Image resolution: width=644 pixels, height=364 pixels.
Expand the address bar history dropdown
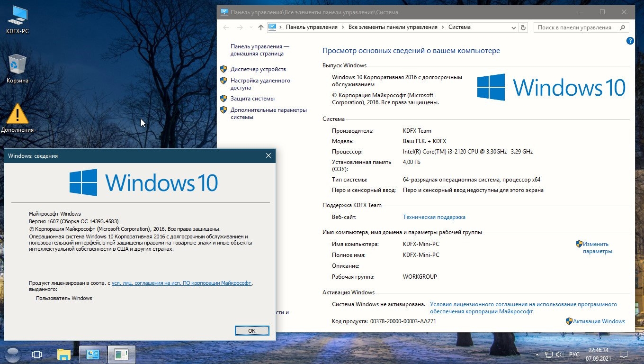(514, 27)
